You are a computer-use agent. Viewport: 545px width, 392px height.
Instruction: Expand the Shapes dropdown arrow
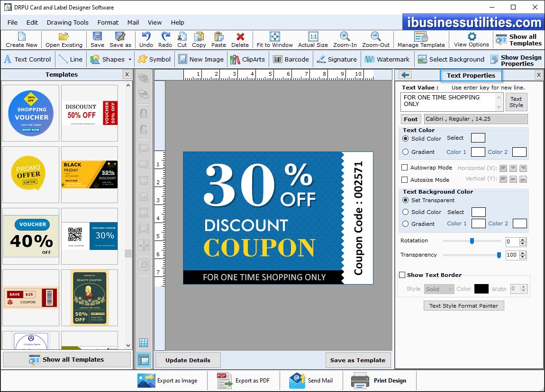tap(129, 60)
